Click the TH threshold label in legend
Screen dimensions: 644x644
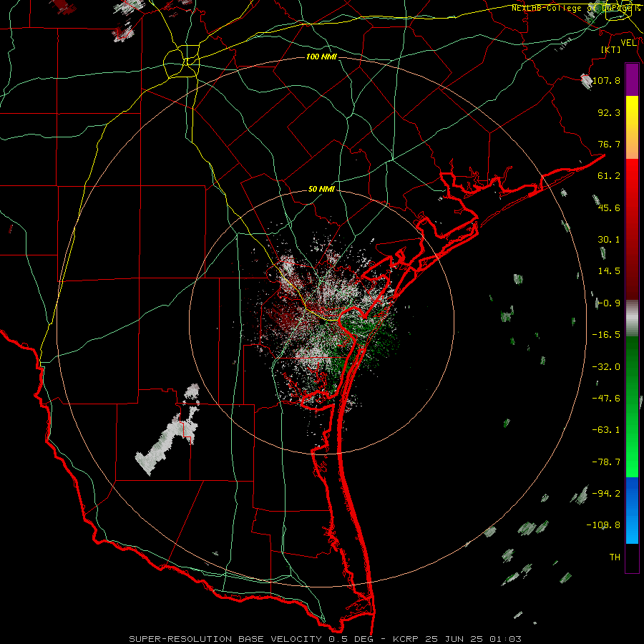[615, 557]
